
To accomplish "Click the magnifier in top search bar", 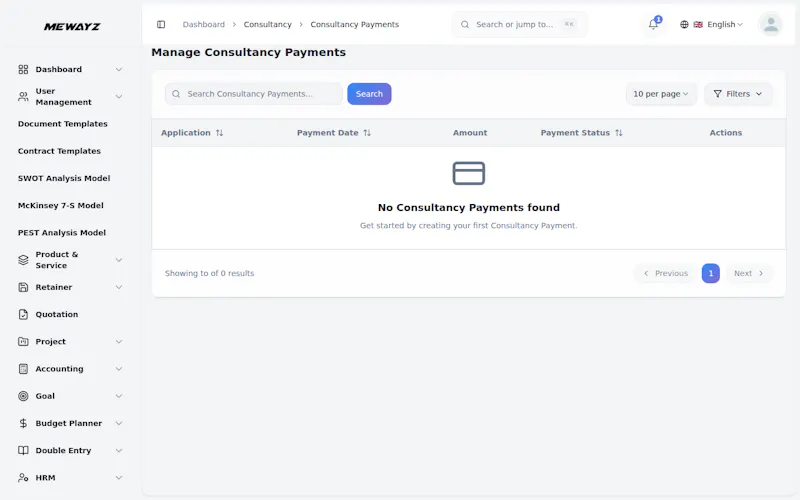I will pyautogui.click(x=465, y=24).
